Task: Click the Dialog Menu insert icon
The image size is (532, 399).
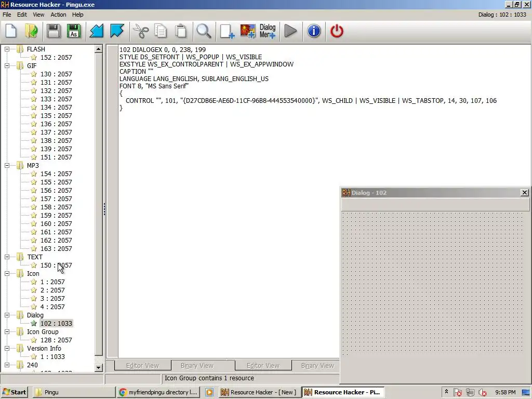Action: pos(268,31)
